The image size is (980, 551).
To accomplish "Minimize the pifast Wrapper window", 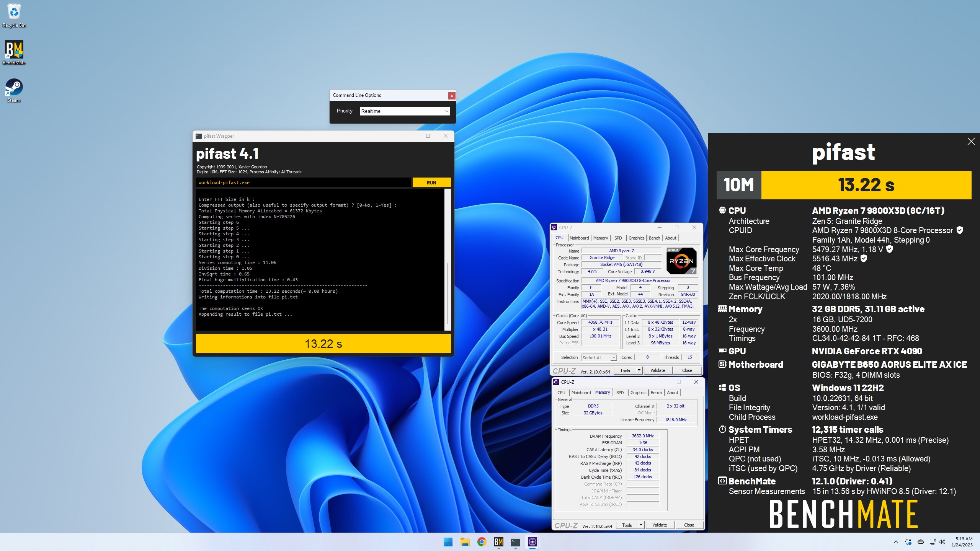I will click(411, 136).
